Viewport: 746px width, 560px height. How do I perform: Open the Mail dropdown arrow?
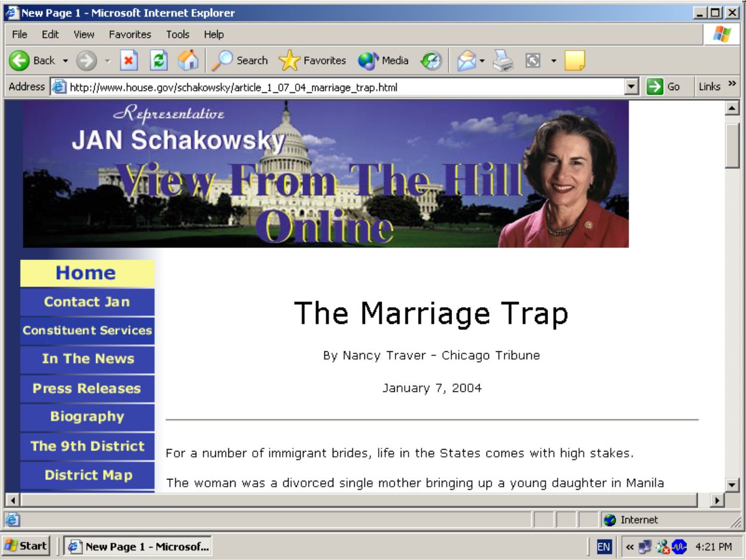[x=482, y=61]
